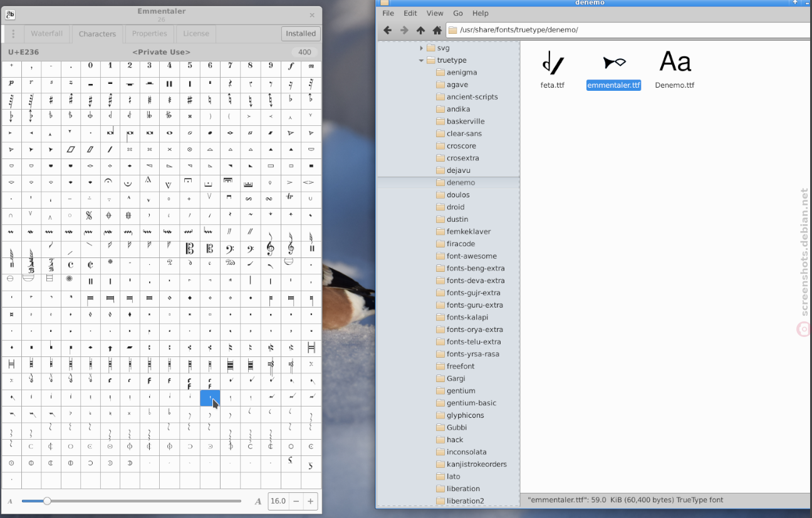The height and width of the screenshot is (518, 812).
Task: Select the feta.ttf font file
Action: click(x=553, y=70)
